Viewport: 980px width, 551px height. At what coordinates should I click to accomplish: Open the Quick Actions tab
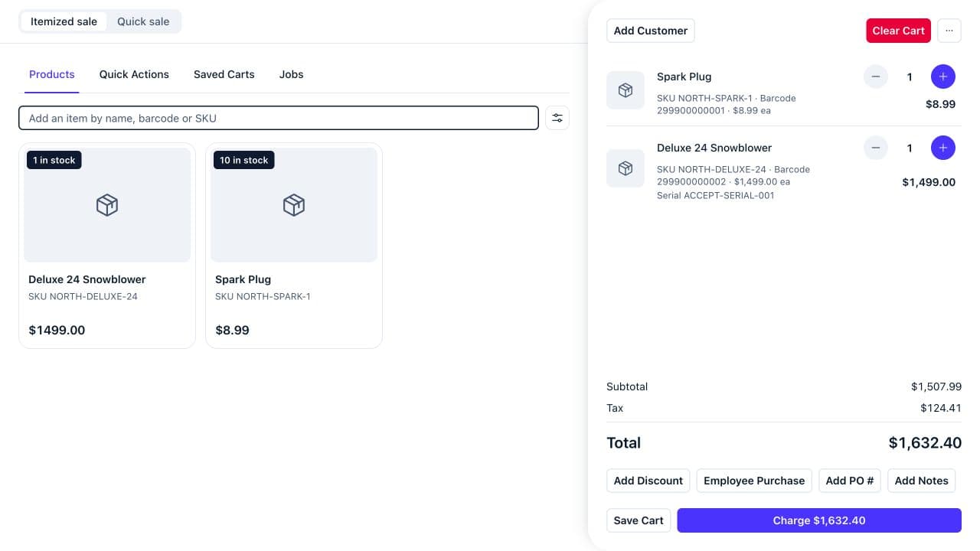[x=134, y=74]
